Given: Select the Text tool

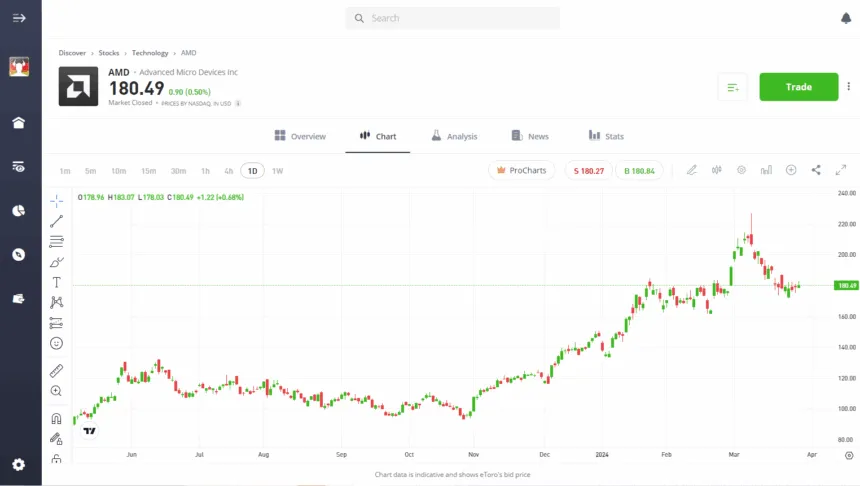Looking at the screenshot, I should click(56, 282).
